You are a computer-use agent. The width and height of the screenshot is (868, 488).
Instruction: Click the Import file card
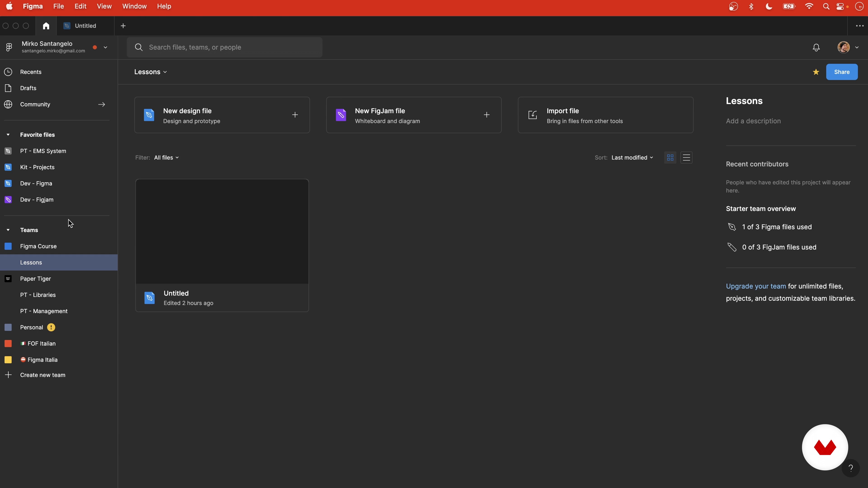click(x=606, y=115)
